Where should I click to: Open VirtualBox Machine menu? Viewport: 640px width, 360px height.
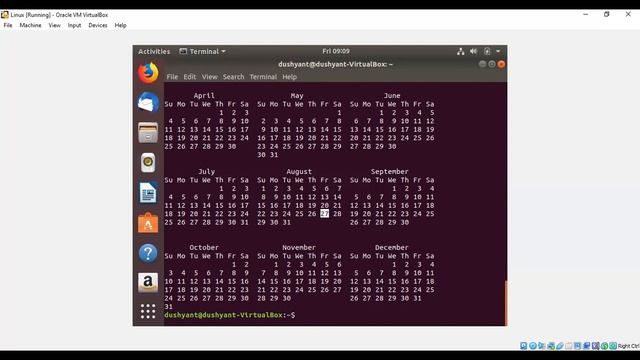(30, 25)
